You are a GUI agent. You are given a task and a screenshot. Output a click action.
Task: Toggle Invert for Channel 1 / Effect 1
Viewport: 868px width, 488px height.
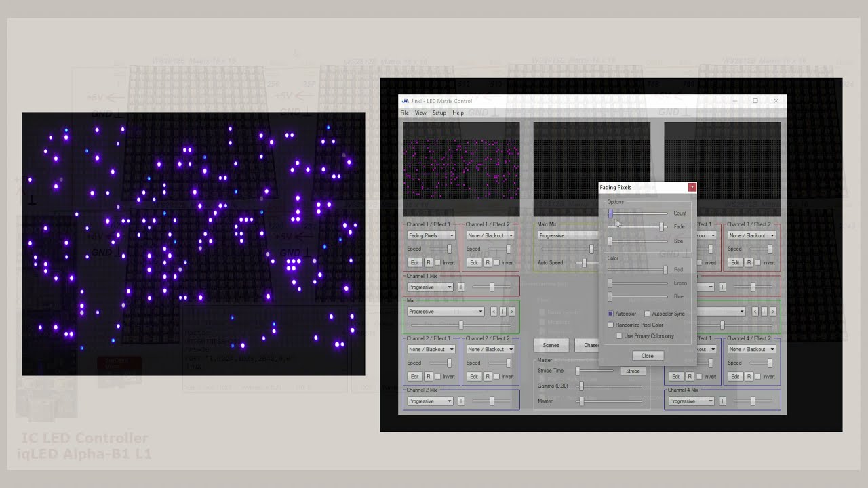point(438,262)
